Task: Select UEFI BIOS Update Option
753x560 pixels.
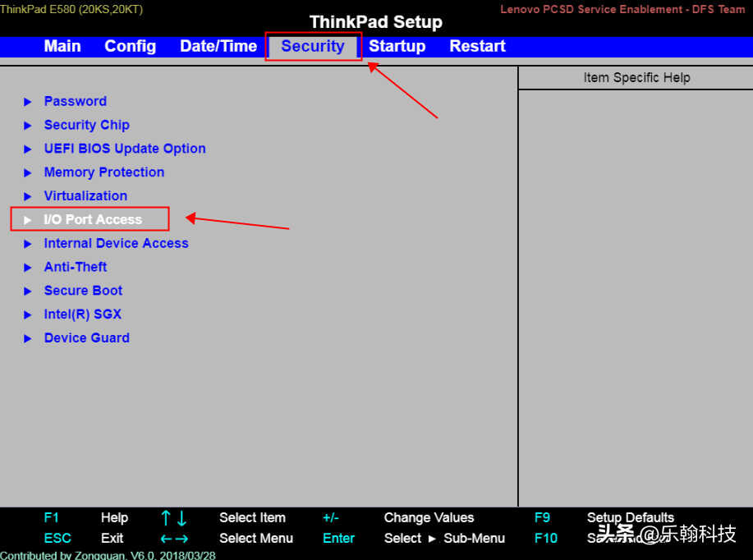Action: click(x=125, y=149)
